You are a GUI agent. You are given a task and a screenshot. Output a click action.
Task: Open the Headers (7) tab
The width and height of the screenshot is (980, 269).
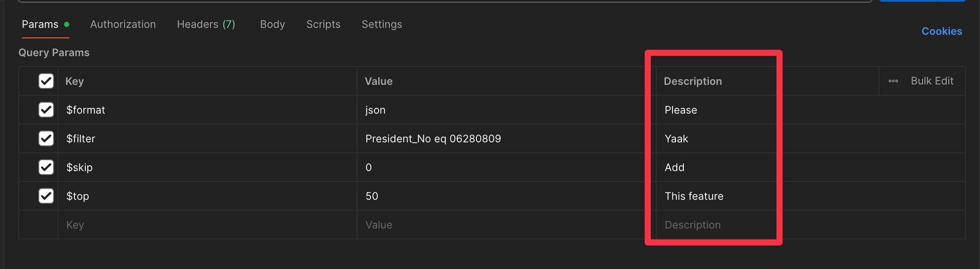(206, 24)
